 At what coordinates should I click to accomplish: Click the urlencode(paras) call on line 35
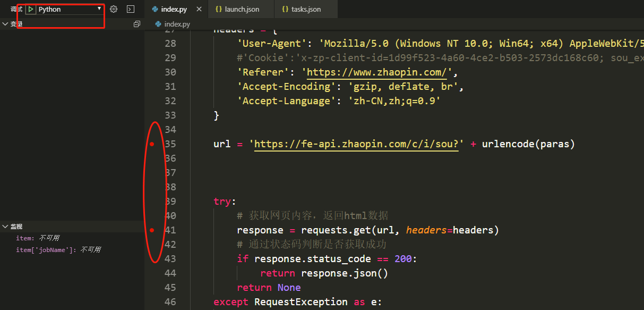click(x=528, y=144)
